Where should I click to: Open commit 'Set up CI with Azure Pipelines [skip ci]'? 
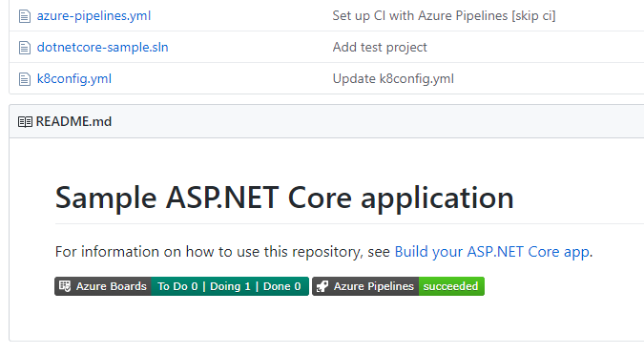point(444,15)
